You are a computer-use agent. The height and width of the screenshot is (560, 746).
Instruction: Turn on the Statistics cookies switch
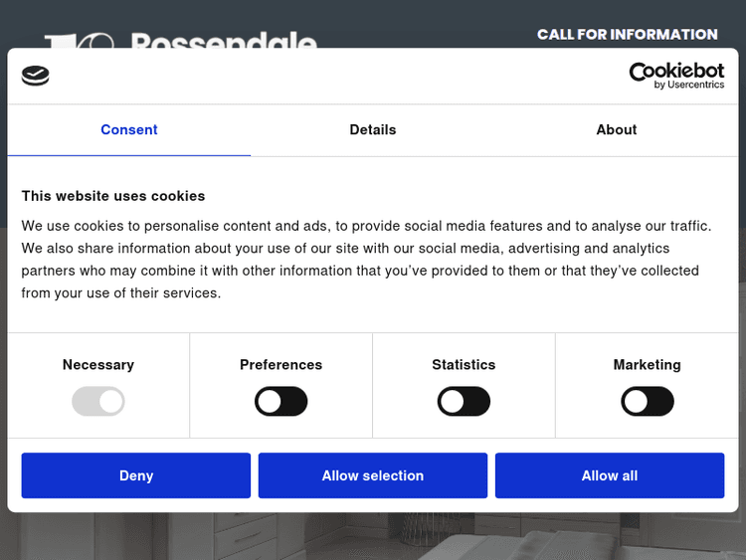click(x=464, y=402)
